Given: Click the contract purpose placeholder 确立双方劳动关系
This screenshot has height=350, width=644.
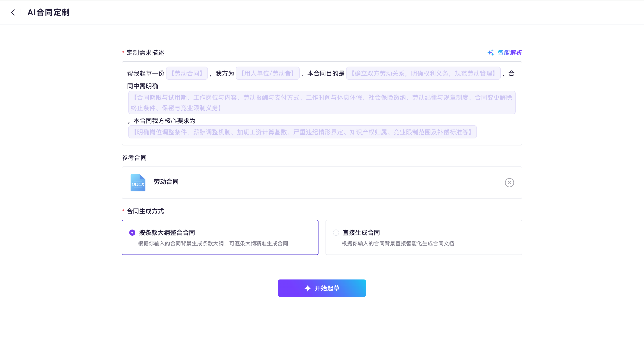Looking at the screenshot, I should [x=423, y=73].
